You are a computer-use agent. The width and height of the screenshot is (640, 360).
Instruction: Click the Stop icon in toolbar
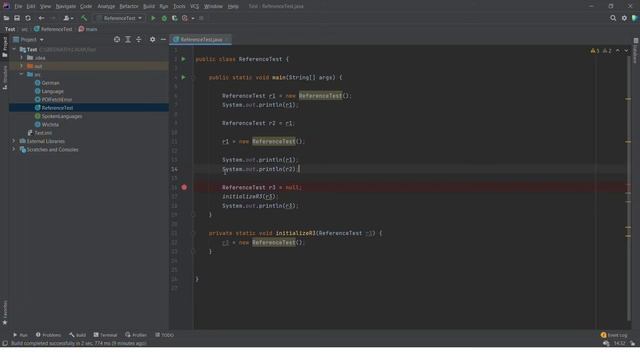point(201,18)
